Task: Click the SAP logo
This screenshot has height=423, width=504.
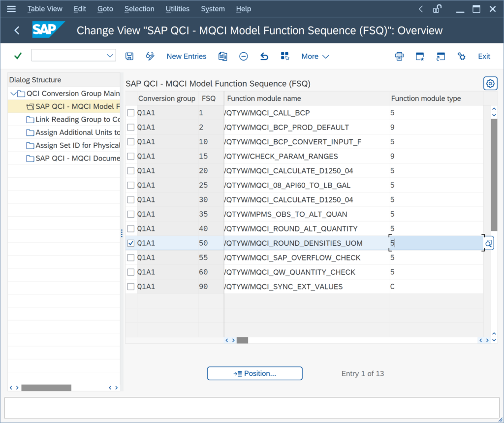Action: click(48, 30)
